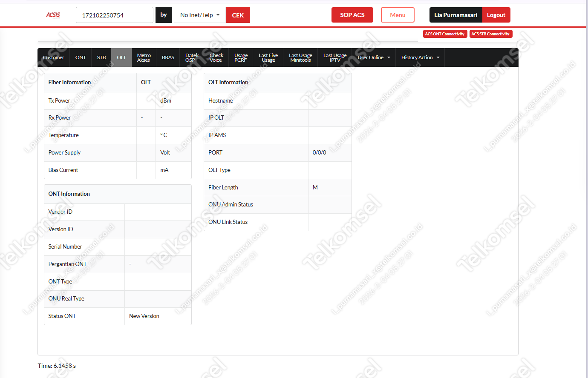The width and height of the screenshot is (588, 378).
Task: Log out with the Logout button
Action: 496,15
